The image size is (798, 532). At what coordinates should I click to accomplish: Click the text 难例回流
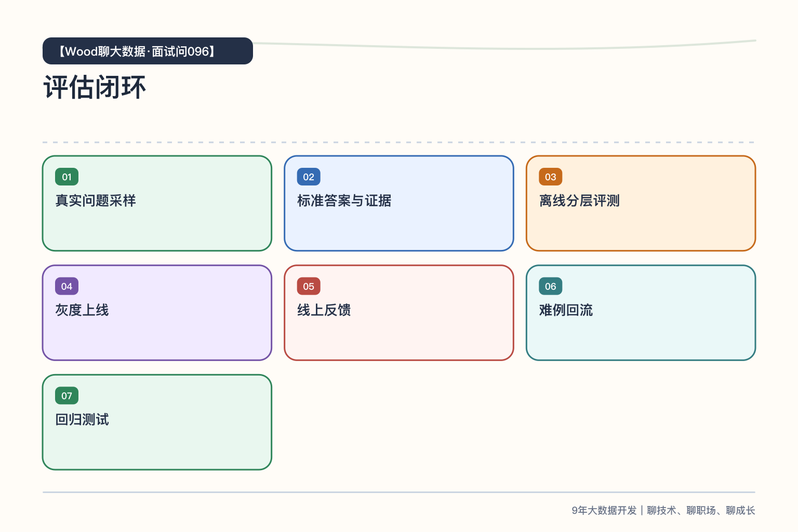[x=566, y=310]
